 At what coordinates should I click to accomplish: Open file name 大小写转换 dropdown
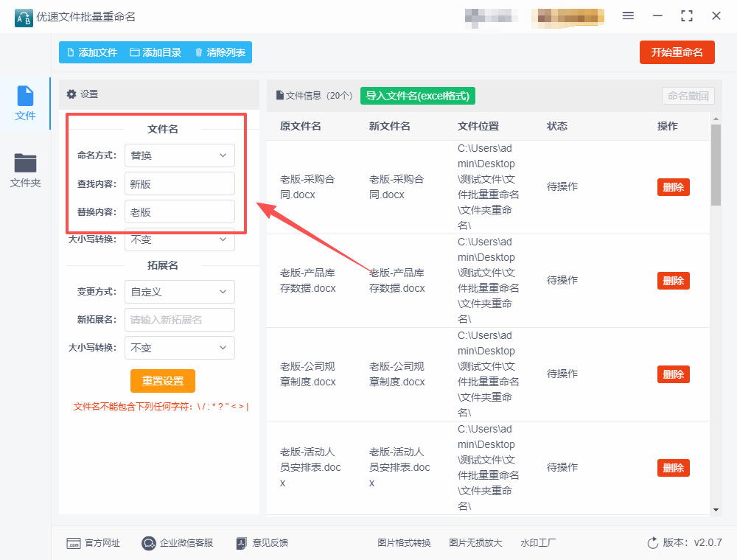pos(180,239)
